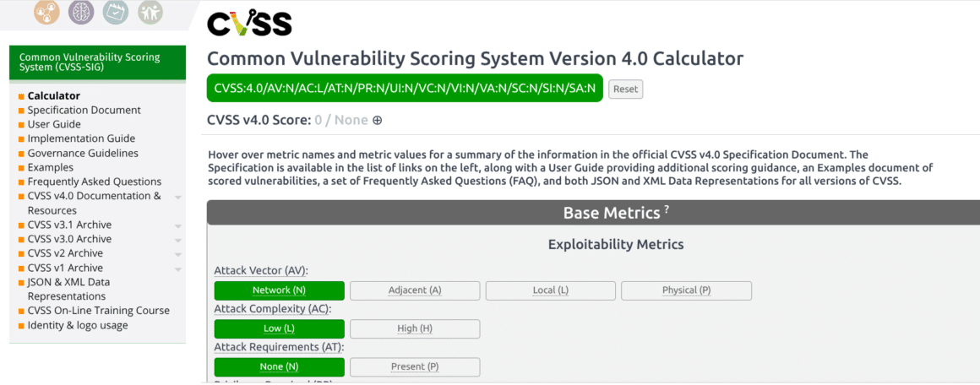
Task: Open CVSS v4.0 Documentation & Resources link
Action: click(94, 203)
